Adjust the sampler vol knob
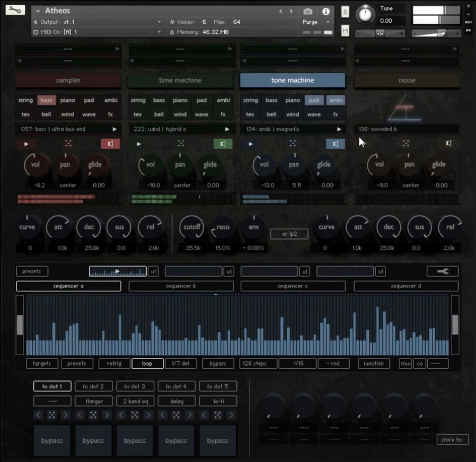The image size is (476, 462). (36, 165)
